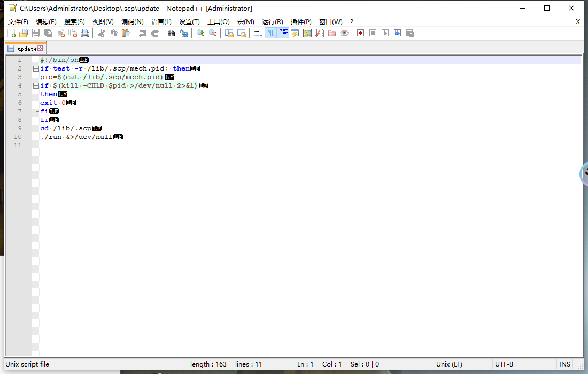Click the 'cd /lib/.scp' code line
The width and height of the screenshot is (588, 374).
tap(66, 129)
